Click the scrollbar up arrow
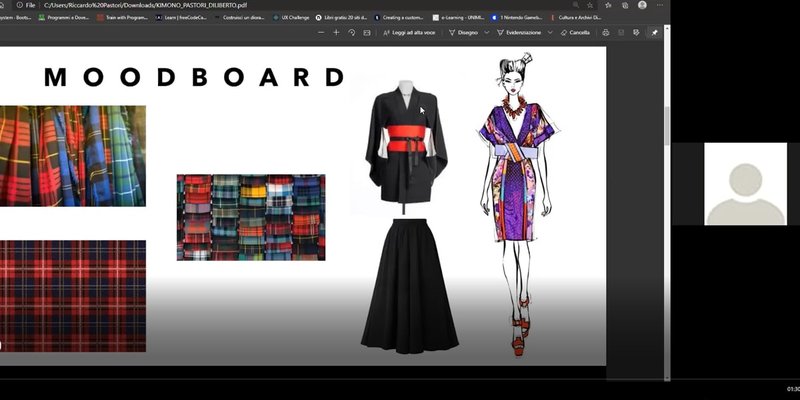 [x=666, y=29]
